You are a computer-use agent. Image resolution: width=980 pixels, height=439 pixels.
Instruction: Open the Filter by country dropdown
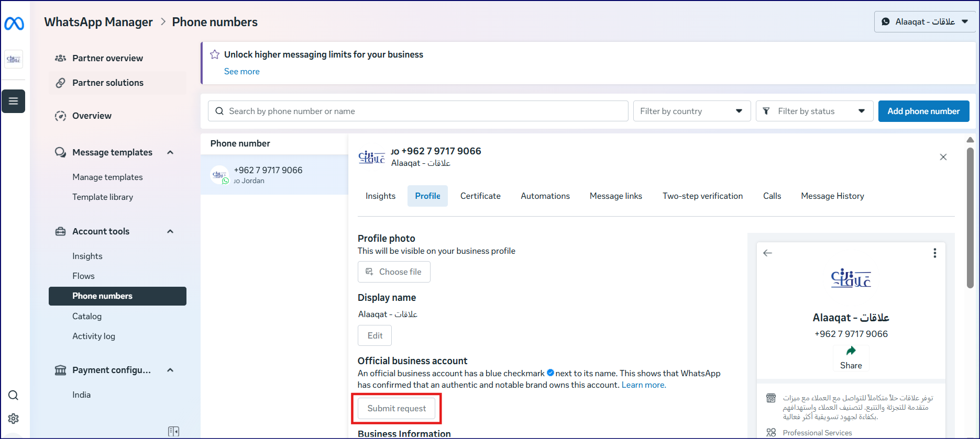coord(692,111)
